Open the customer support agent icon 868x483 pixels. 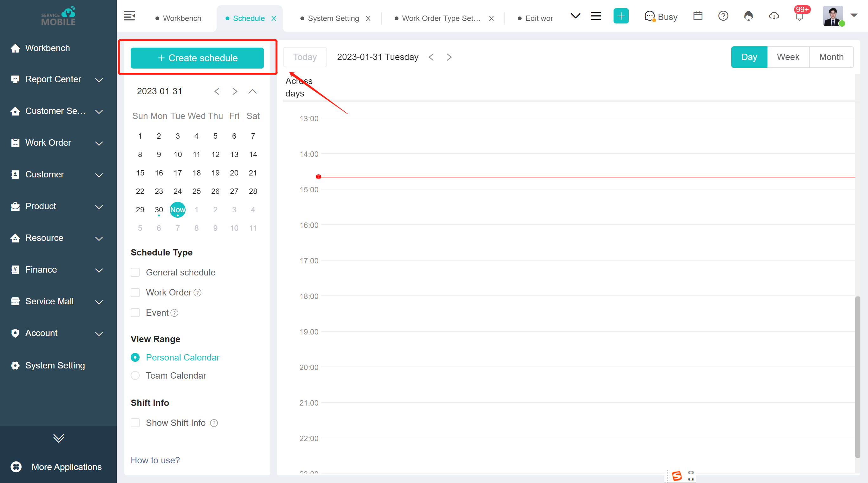click(749, 16)
